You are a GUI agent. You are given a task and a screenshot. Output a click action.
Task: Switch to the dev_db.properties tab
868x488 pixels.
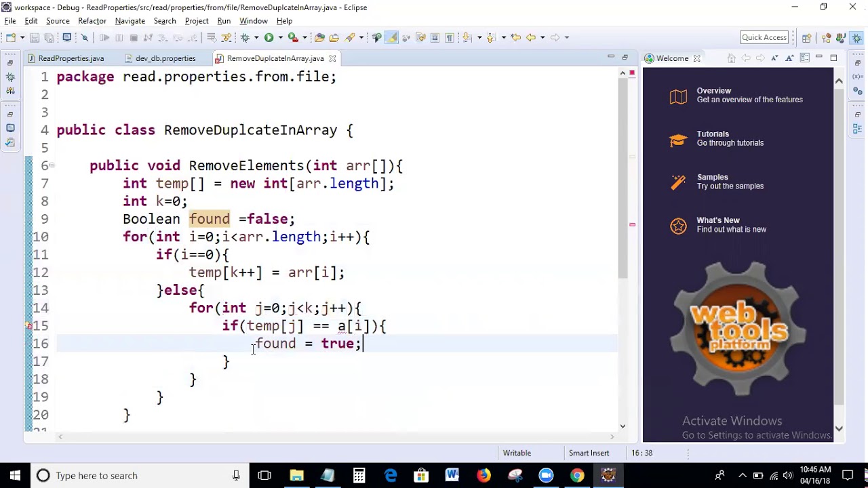[165, 58]
